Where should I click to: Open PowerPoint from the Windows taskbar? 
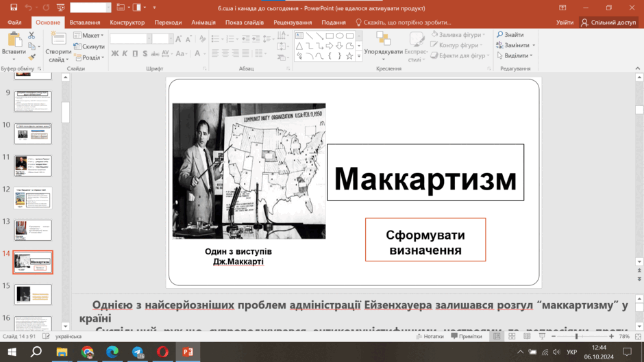(x=188, y=352)
